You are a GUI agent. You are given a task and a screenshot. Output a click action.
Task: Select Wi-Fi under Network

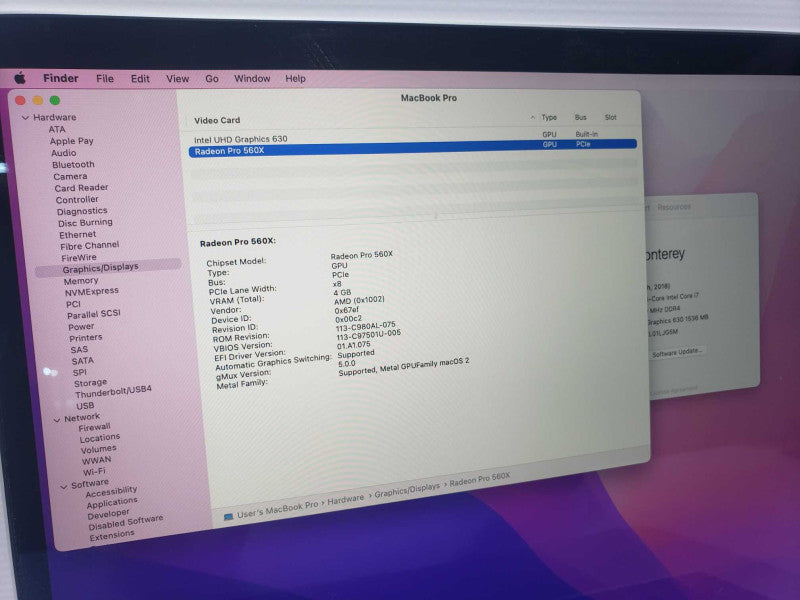coord(94,471)
